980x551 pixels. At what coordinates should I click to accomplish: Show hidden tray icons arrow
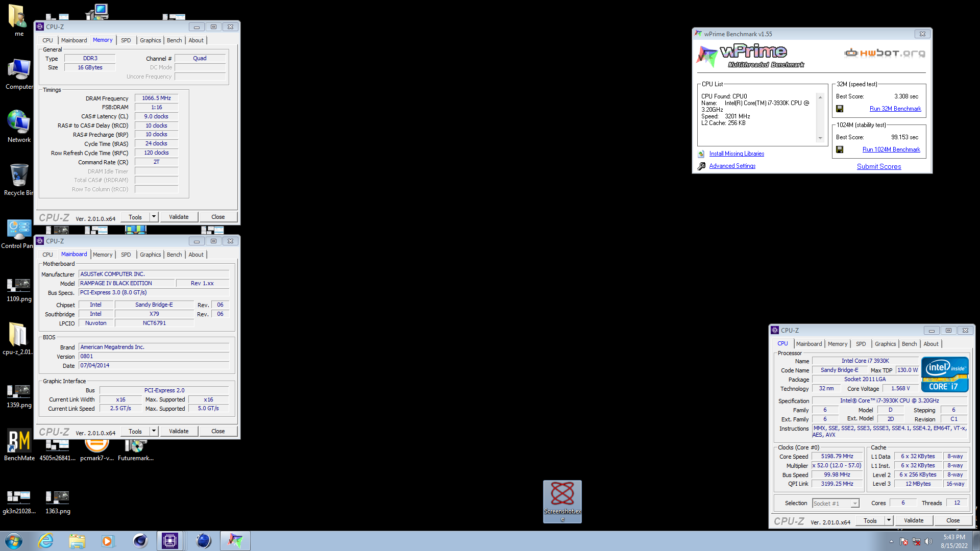click(891, 541)
